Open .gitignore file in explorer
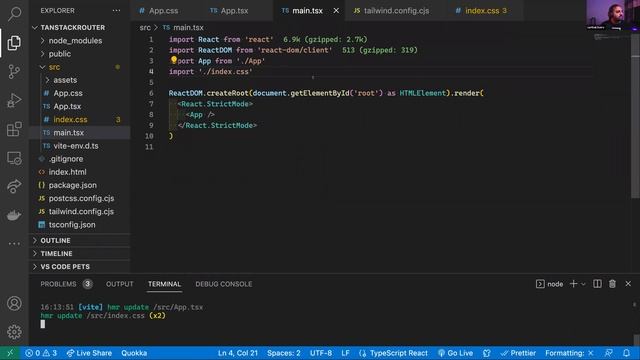The width and height of the screenshot is (640, 360). click(80, 159)
